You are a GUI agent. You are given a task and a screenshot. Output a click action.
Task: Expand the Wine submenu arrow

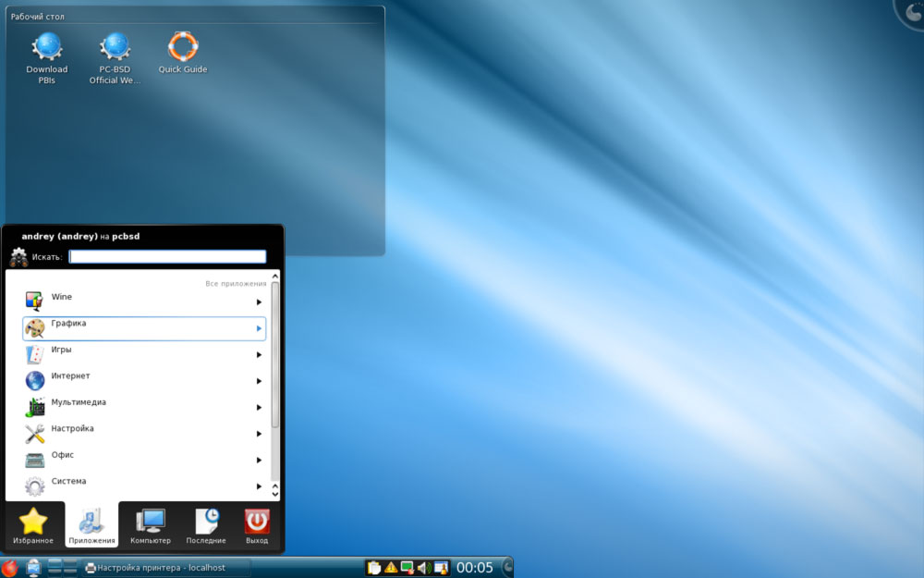(x=259, y=302)
